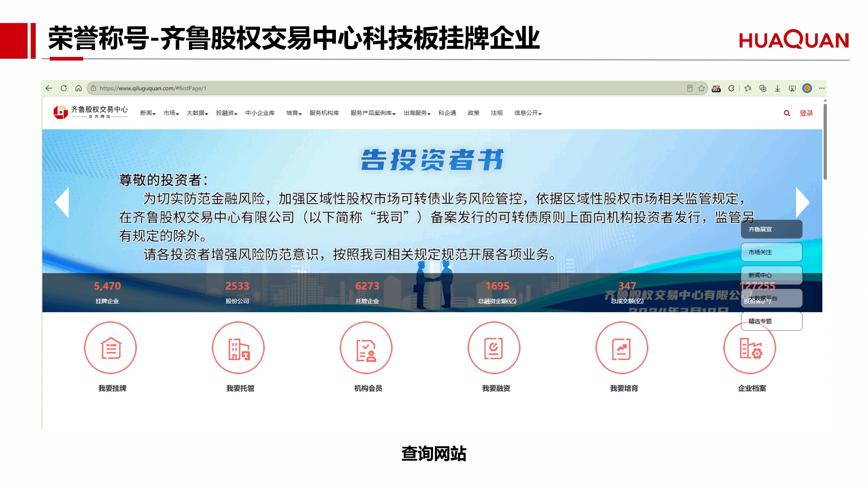Viewport: 868px width, 488px height.
Task: Open reader view icon in address bar
Action: pos(690,88)
